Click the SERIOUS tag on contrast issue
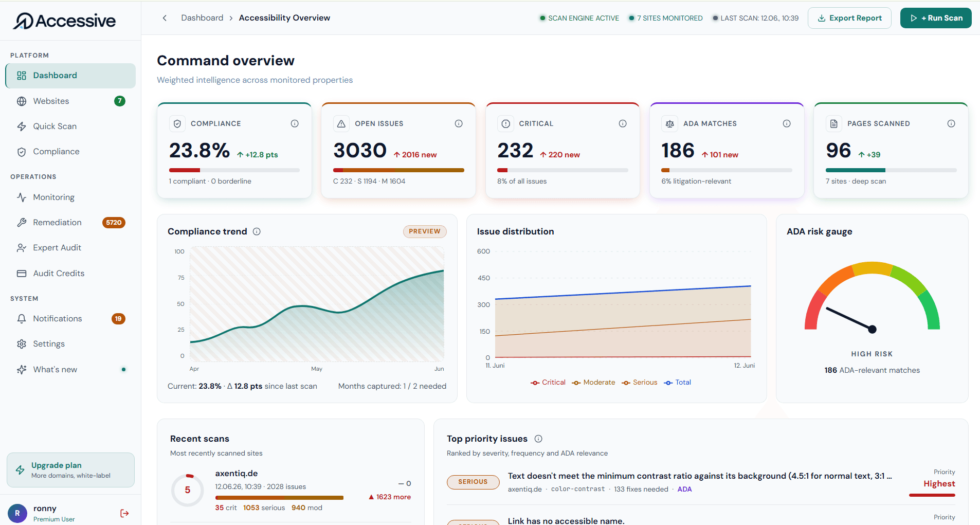This screenshot has width=980, height=525. (473, 482)
